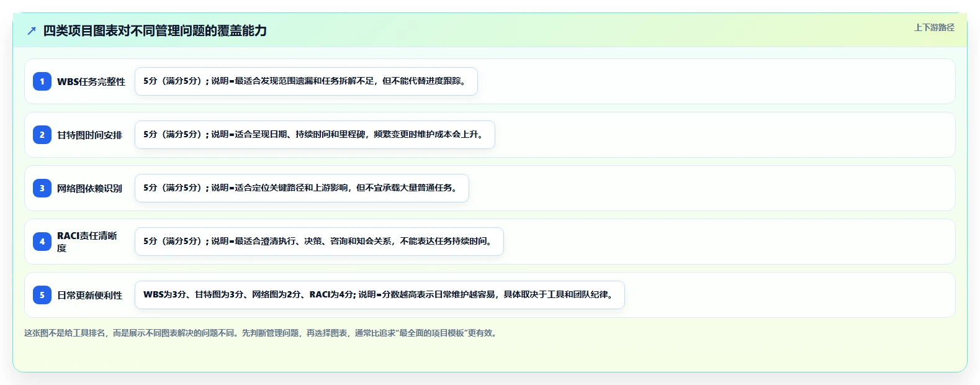Click number badge 3 for 网络图依赖识别

coord(42,188)
